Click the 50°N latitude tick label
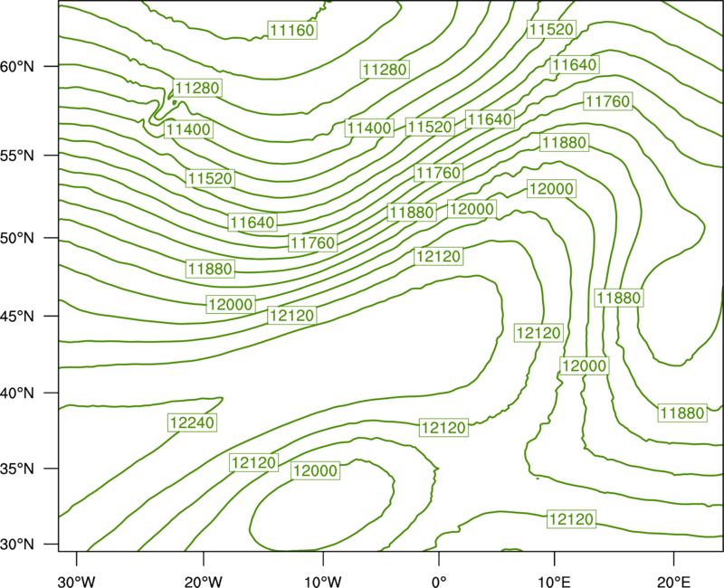The image size is (724, 588). coord(17,238)
